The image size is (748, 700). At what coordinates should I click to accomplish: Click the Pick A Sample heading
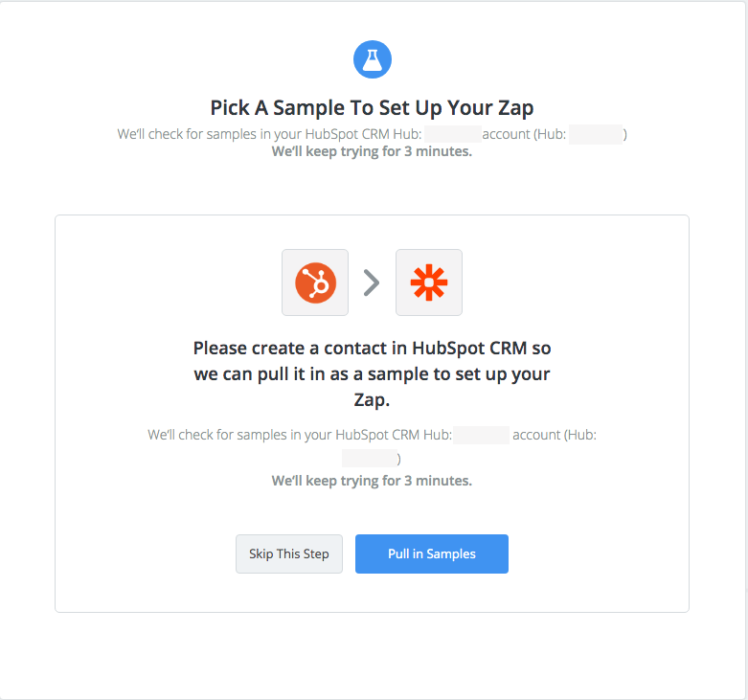tap(373, 108)
